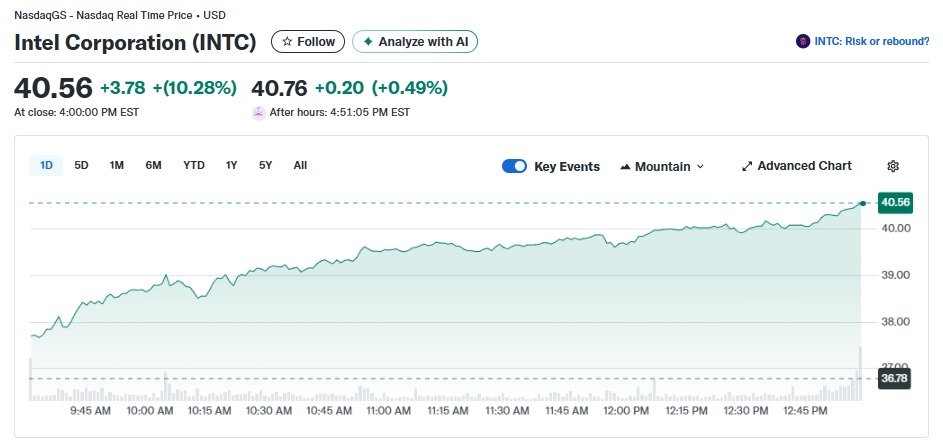Switch chart to 1Y range
The height and width of the screenshot is (448, 943).
coord(232,165)
